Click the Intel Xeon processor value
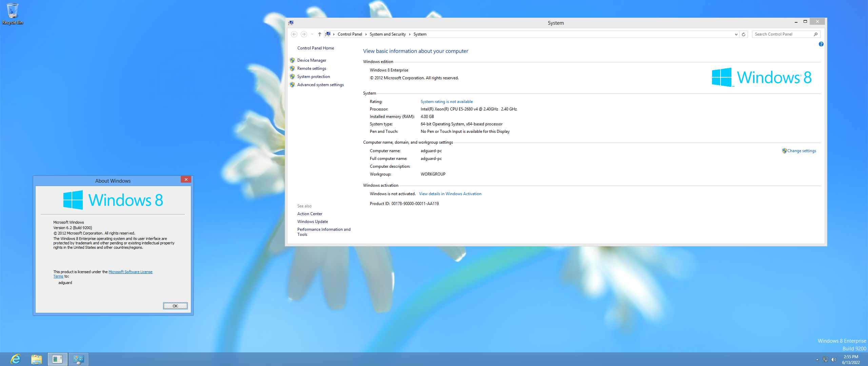The width and height of the screenshot is (868, 366). click(469, 109)
